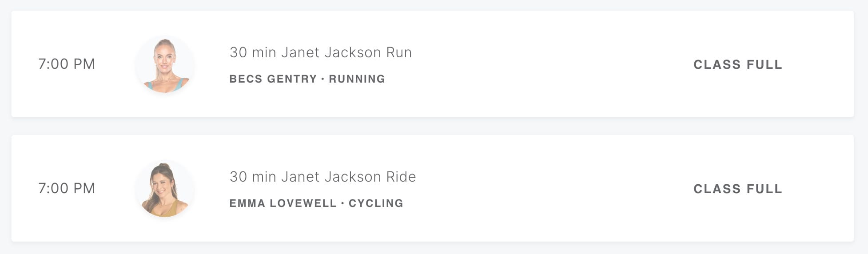Click the 7:00 PM time of the Run class

click(67, 64)
